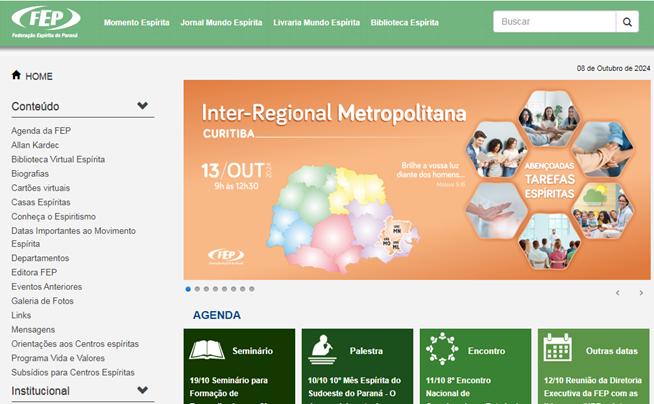The width and height of the screenshot is (654, 404).
Task: Open the Galeria de Fotos link
Action: click(42, 301)
